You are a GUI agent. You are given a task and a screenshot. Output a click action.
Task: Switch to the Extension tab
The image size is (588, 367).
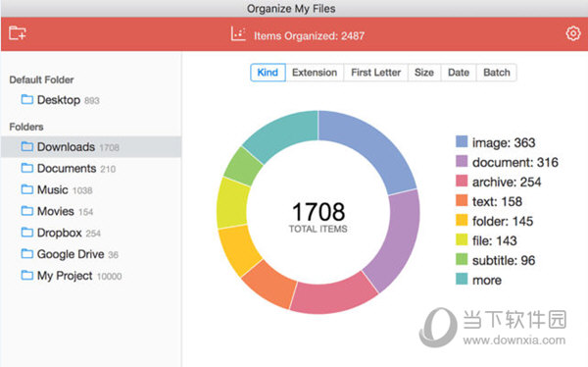click(x=315, y=73)
